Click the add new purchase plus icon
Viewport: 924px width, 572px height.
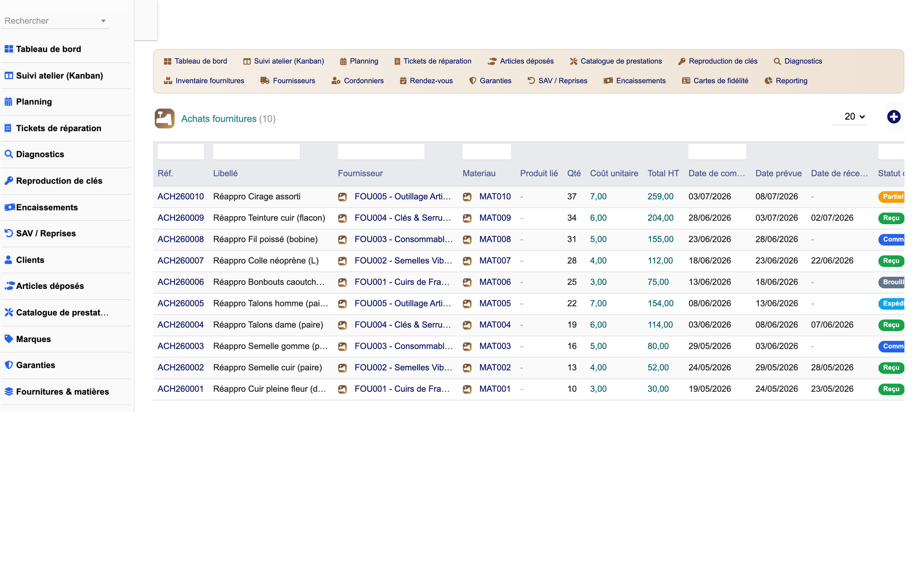click(894, 117)
